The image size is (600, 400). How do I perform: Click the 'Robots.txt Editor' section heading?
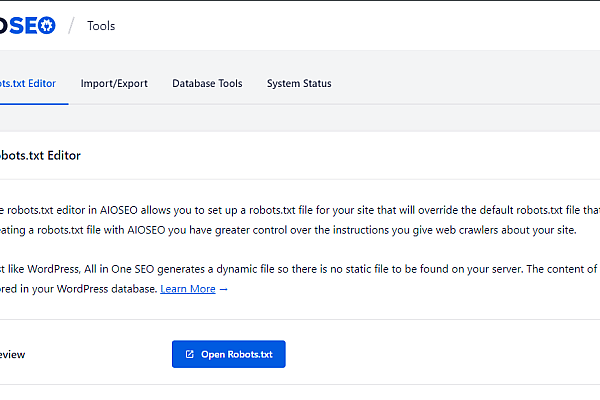click(40, 155)
